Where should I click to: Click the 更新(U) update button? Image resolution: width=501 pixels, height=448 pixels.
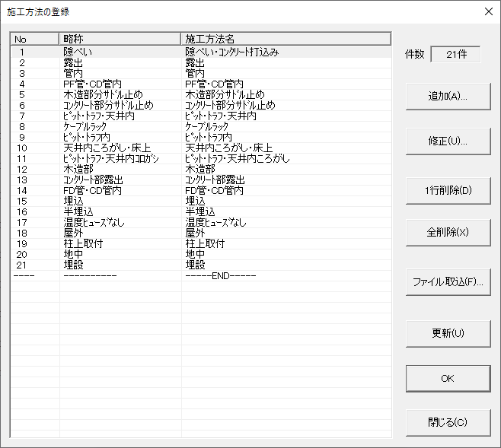(448, 333)
